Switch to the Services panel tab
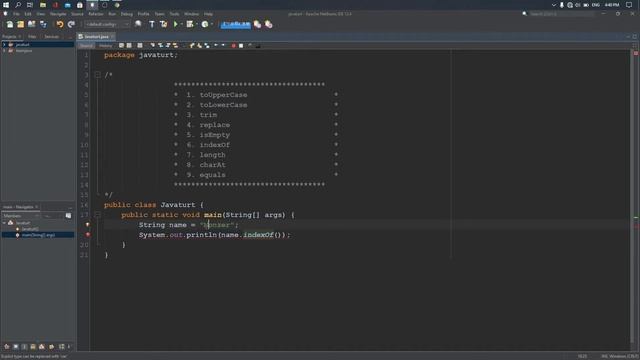The width and height of the screenshot is (640, 360). point(51,37)
